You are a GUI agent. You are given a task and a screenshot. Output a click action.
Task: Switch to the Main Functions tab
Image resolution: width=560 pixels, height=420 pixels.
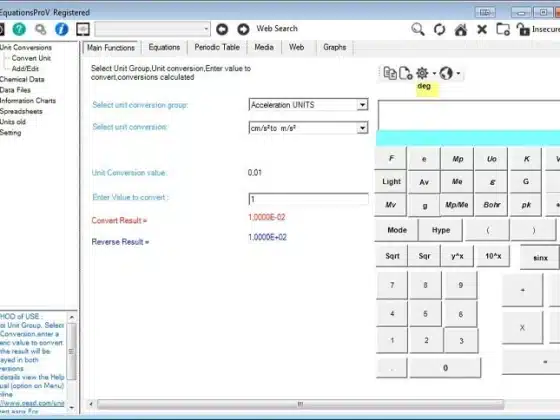point(111,48)
